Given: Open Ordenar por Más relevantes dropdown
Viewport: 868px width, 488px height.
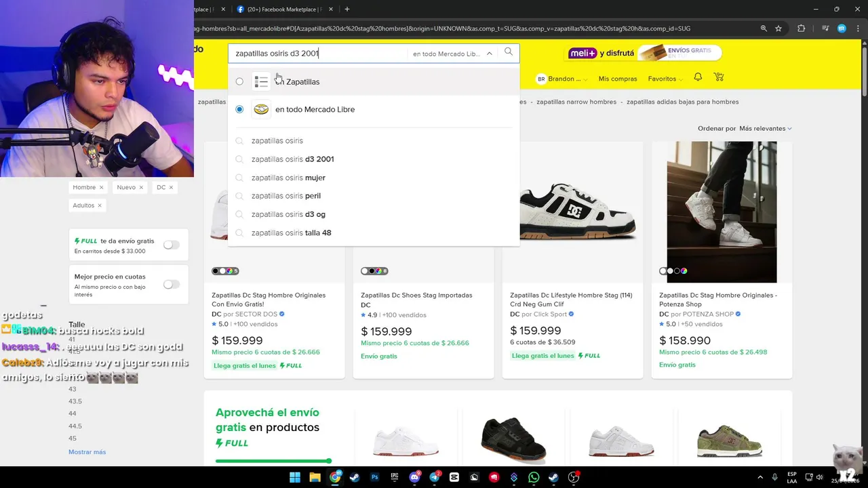Looking at the screenshot, I should point(766,128).
